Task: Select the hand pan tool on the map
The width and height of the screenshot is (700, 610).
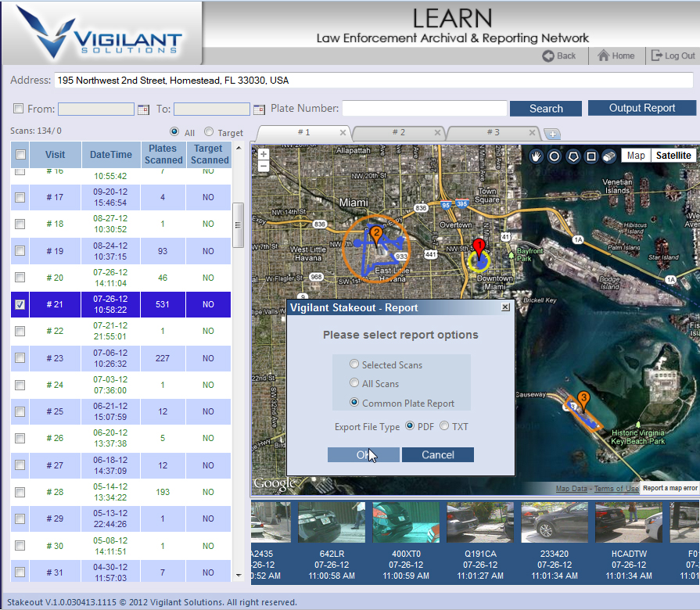Action: [536, 156]
